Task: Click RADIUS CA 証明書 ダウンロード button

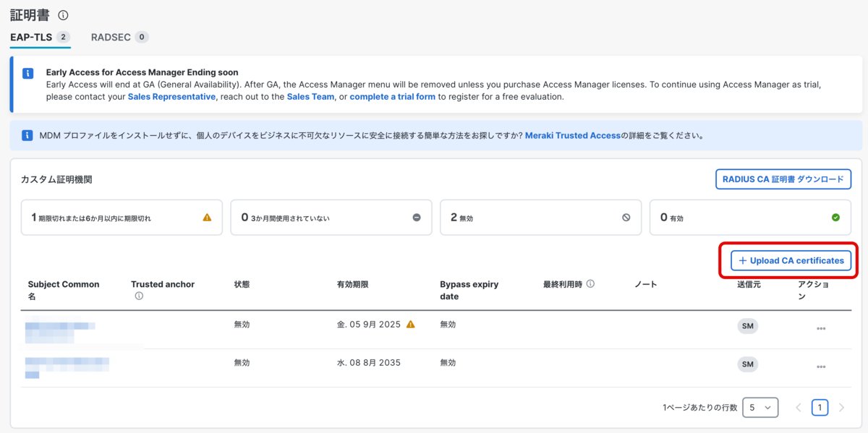Action: [783, 179]
